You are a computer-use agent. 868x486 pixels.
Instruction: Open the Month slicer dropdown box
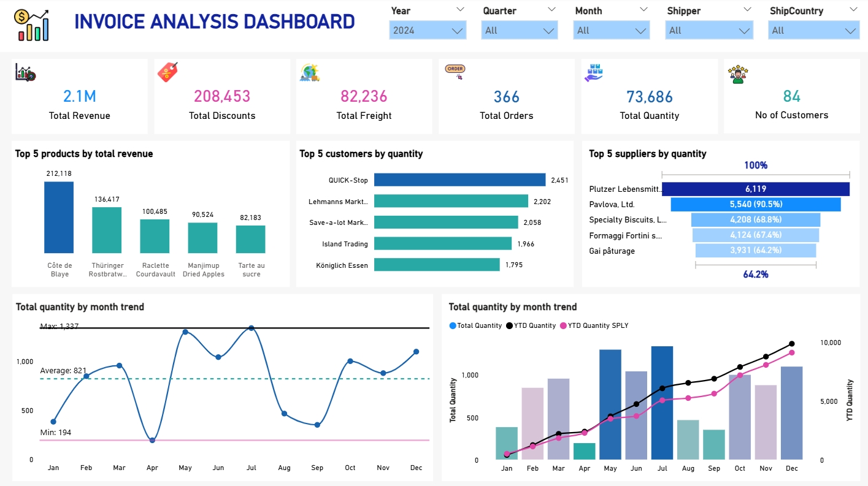612,31
